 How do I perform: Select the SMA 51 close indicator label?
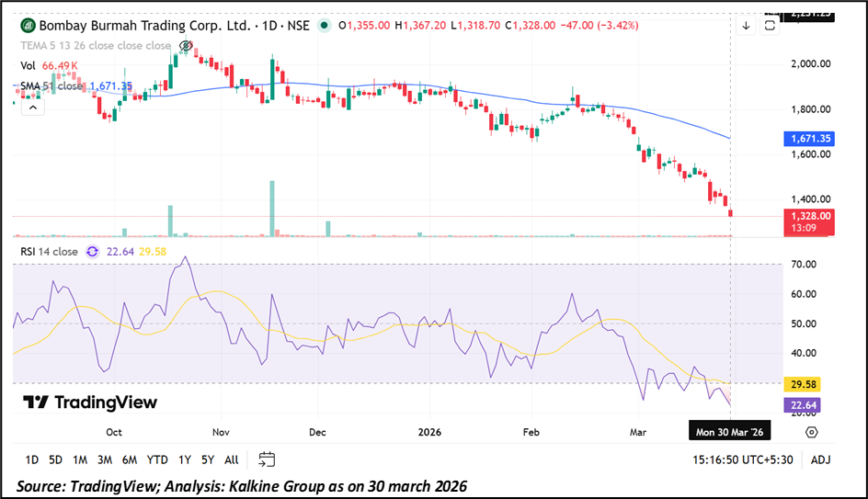53,85
